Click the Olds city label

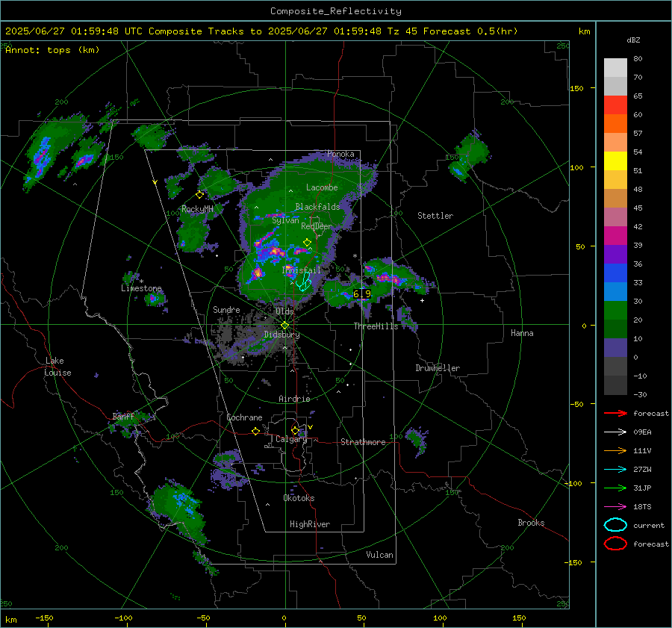tap(284, 311)
